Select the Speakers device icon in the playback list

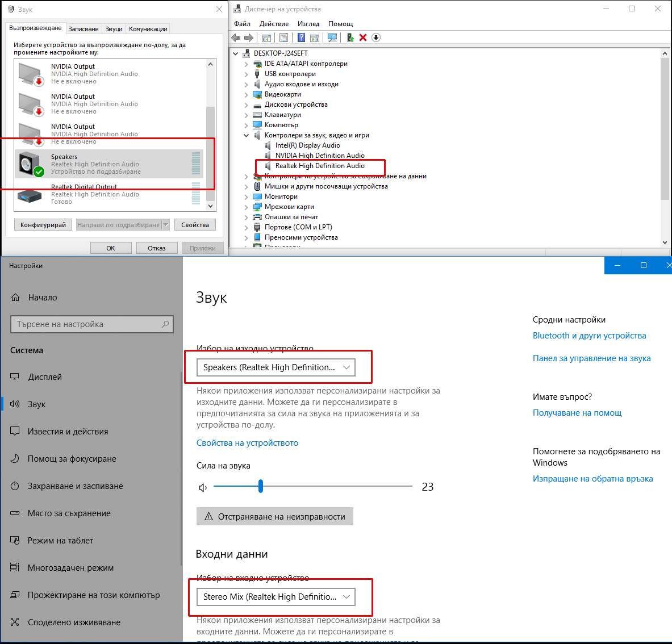(31, 164)
